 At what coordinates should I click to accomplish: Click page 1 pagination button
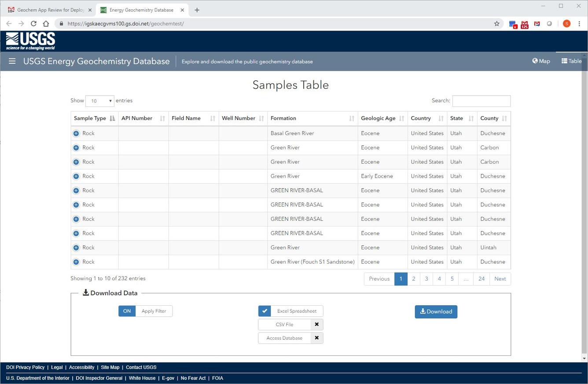click(x=401, y=279)
